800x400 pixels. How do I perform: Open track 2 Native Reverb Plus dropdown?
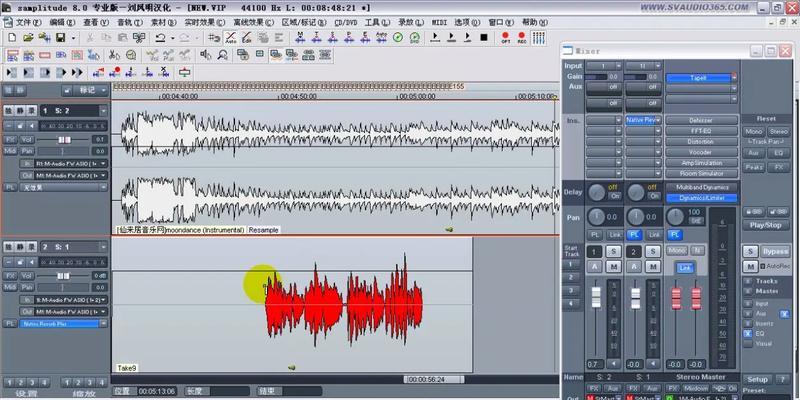104,323
